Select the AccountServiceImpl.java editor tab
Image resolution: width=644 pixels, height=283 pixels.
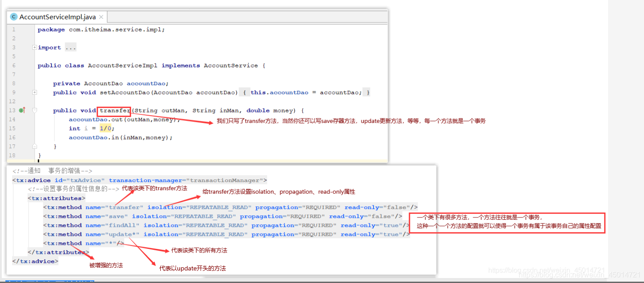[57, 17]
